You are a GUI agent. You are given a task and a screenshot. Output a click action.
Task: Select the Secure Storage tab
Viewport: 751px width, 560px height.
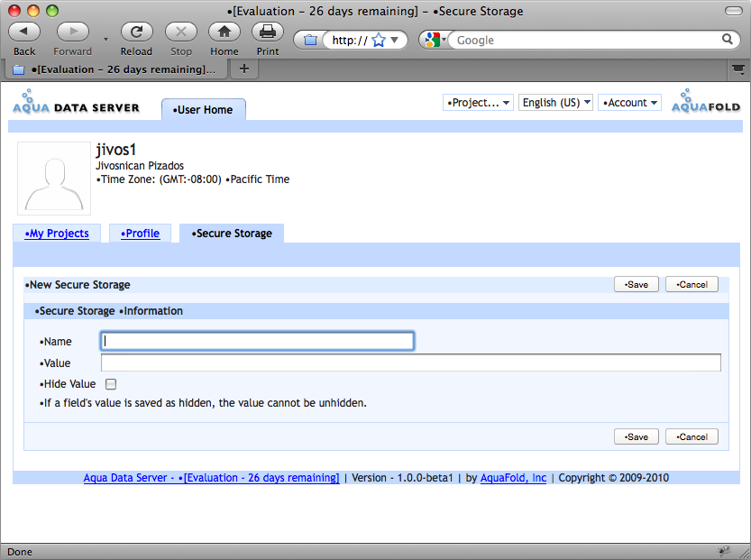[232, 234]
